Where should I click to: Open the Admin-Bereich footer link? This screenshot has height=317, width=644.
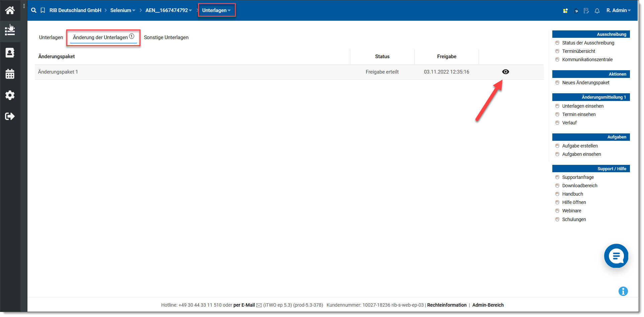pos(488,305)
